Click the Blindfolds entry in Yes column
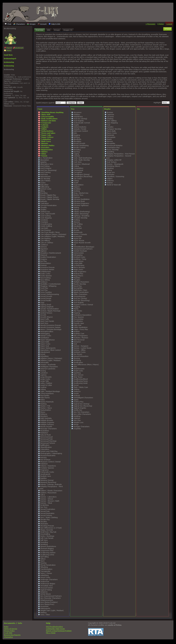Image resolution: width=176 pixels, height=644 pixels. click(77, 139)
